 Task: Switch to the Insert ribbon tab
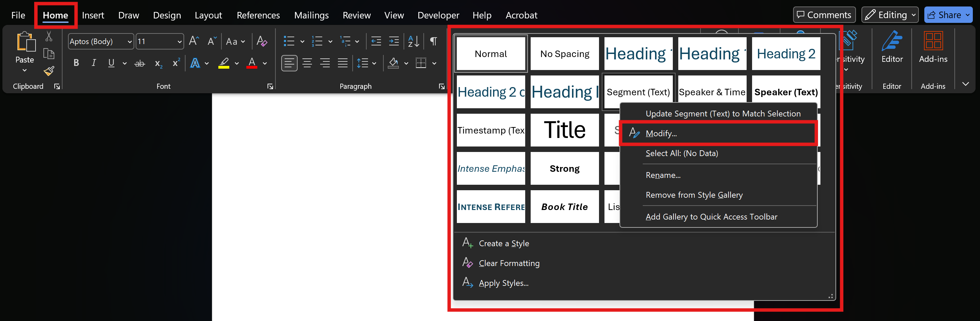[x=93, y=15]
